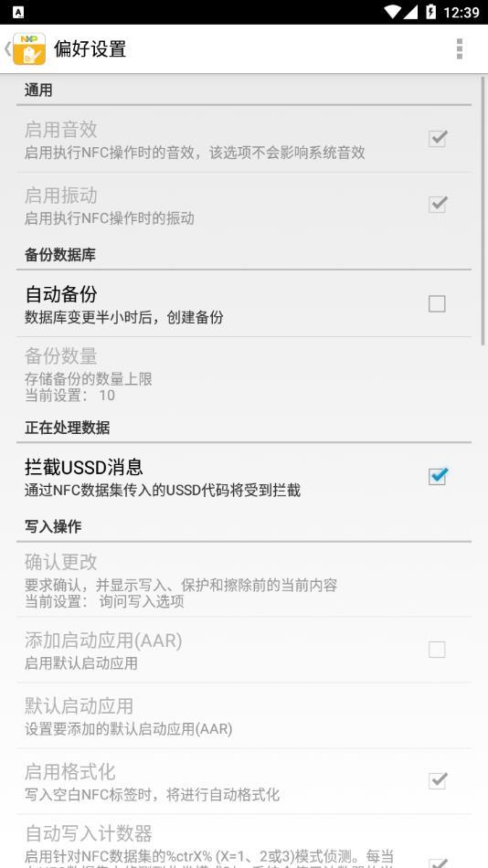Toggle the 添加启动应用(AAR) checkbox
Viewport: 488px width, 868px height.
tap(437, 649)
